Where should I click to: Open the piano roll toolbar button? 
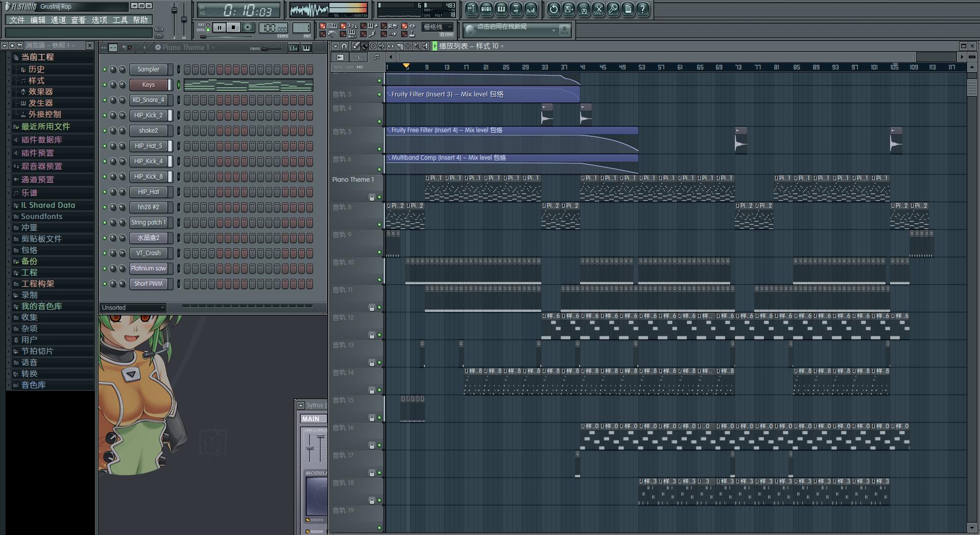[501, 9]
